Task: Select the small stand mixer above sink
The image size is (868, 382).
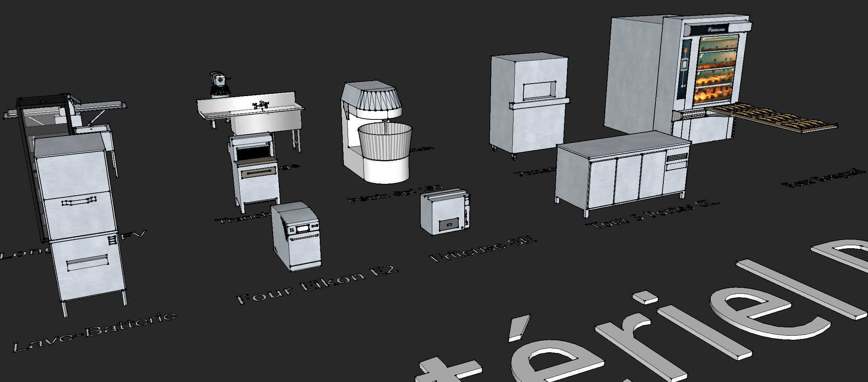Action: (218, 85)
